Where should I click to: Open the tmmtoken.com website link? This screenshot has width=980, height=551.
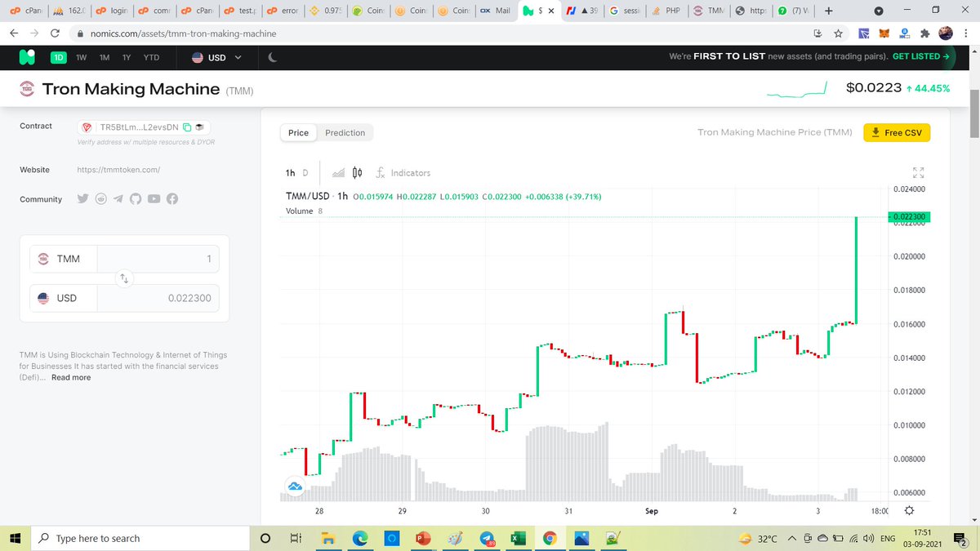pyautogui.click(x=118, y=170)
